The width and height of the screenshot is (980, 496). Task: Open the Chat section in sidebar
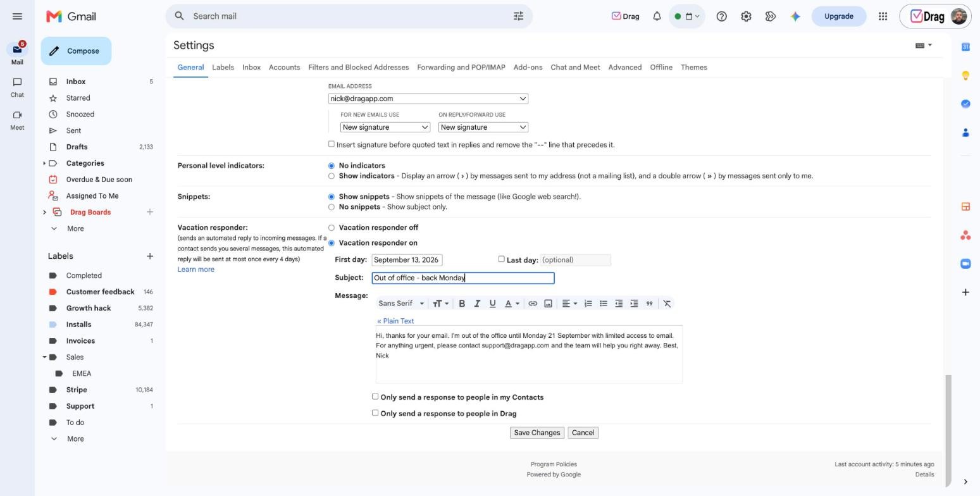coord(17,87)
